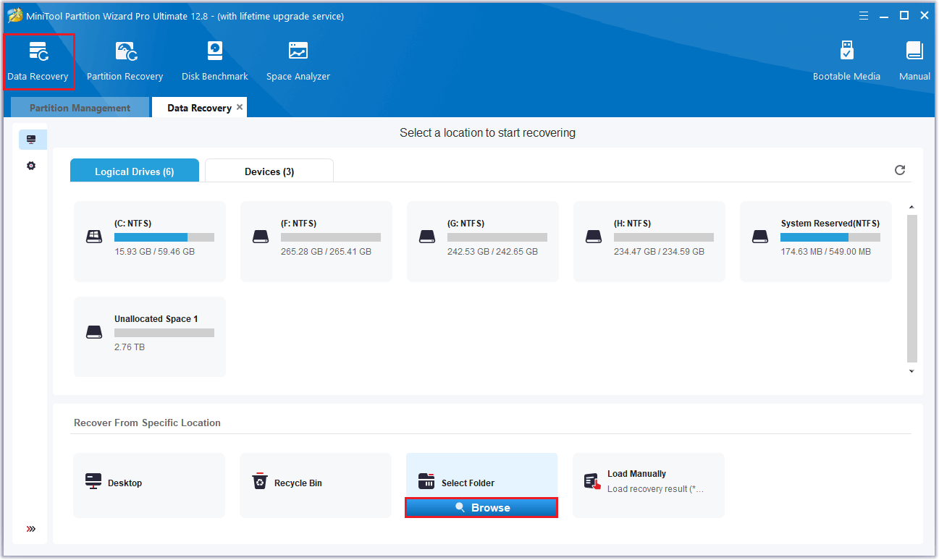Select Unallocated Space 1 drive
The height and width of the screenshot is (560, 939).
coord(150,336)
